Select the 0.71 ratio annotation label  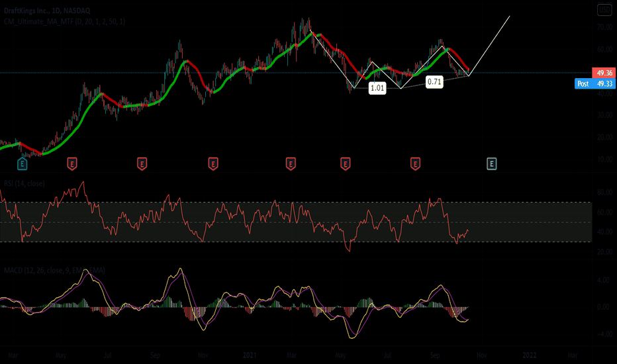click(434, 82)
